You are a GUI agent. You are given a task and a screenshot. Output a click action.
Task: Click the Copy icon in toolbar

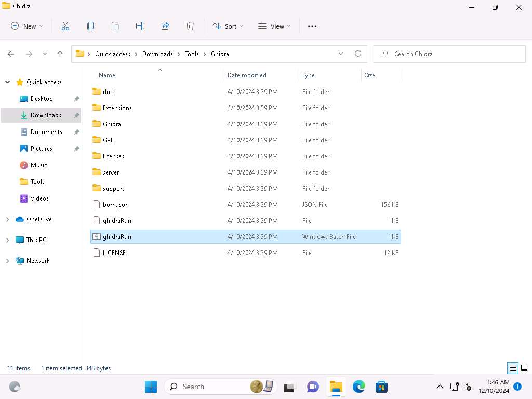click(x=90, y=26)
